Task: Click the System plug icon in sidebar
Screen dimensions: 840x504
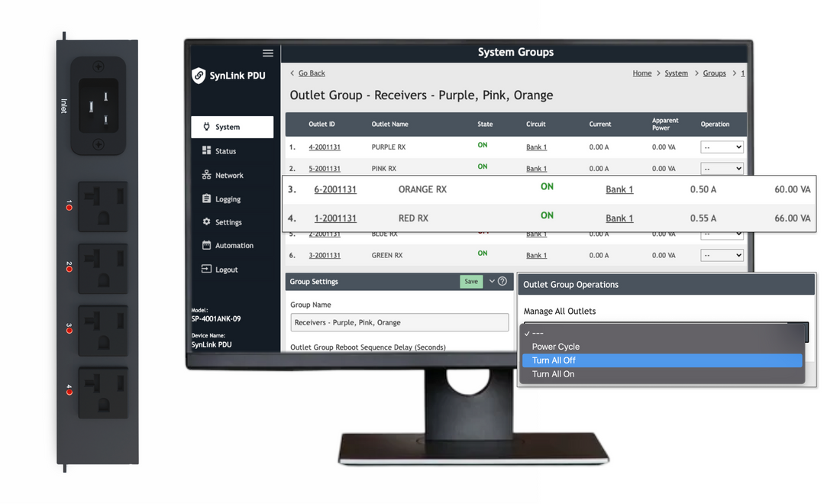Action: [x=206, y=127]
